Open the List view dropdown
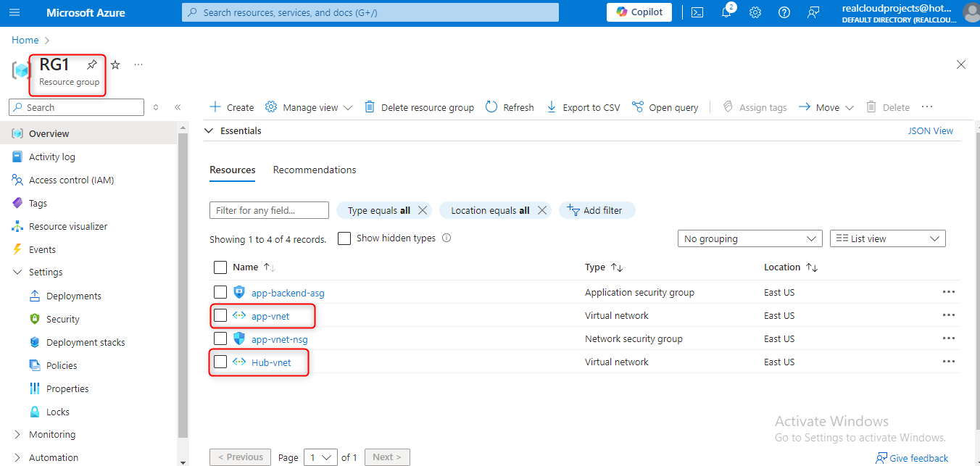The width and height of the screenshot is (980, 466). tap(887, 238)
